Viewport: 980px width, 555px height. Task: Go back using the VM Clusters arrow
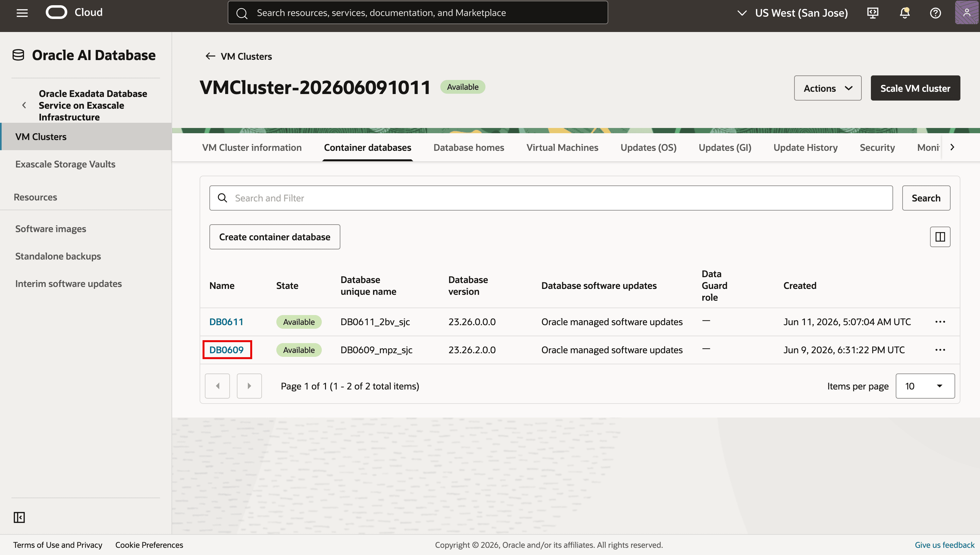point(210,56)
